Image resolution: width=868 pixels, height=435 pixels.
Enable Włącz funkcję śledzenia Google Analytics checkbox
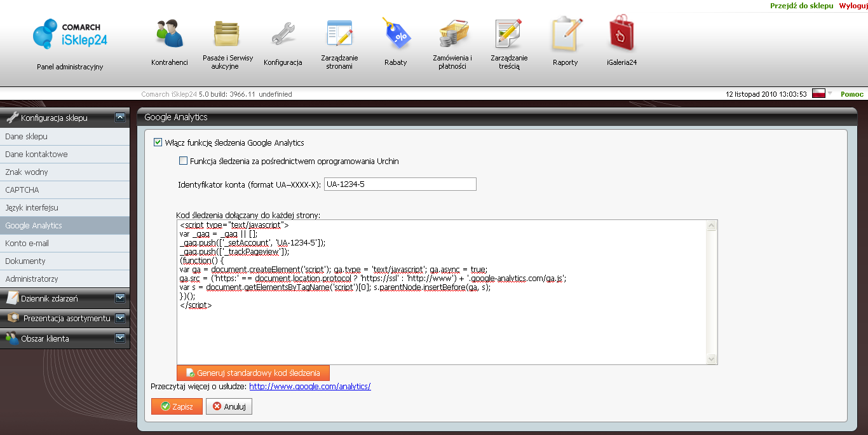click(x=158, y=142)
